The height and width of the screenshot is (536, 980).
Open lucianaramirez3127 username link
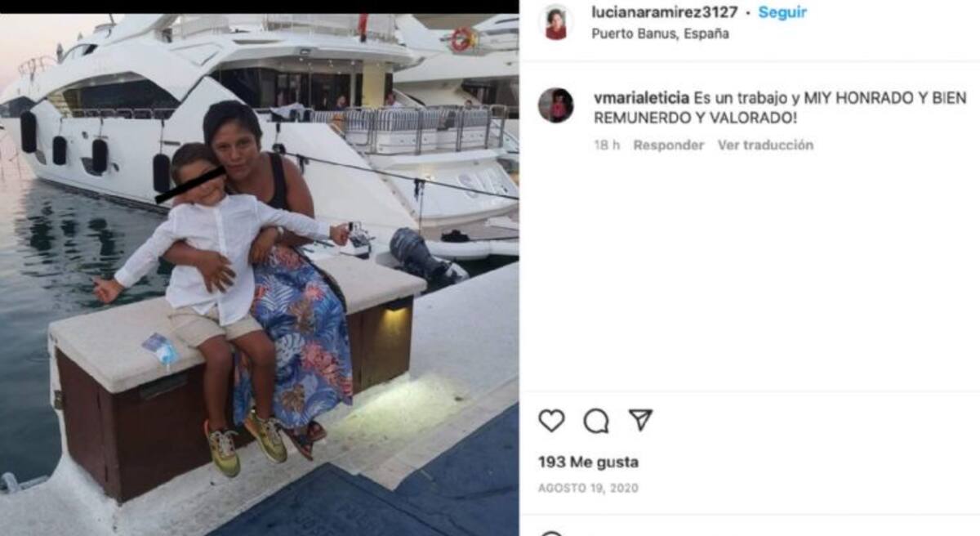[665, 13]
